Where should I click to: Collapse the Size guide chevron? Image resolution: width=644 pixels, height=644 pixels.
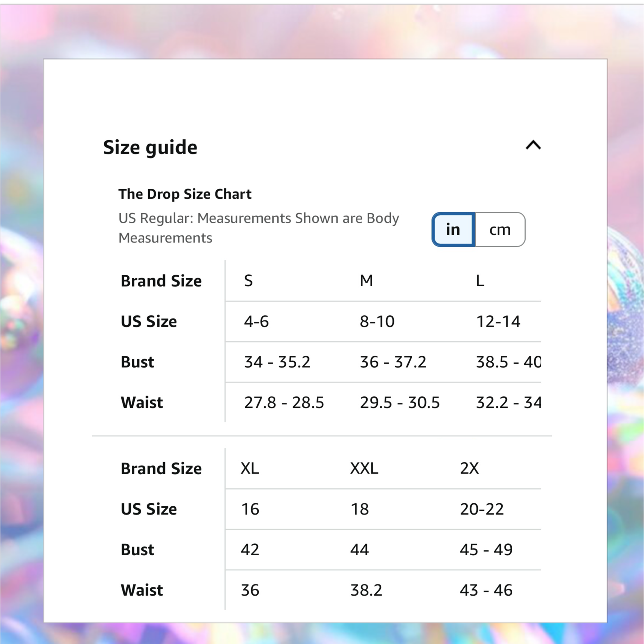click(533, 145)
